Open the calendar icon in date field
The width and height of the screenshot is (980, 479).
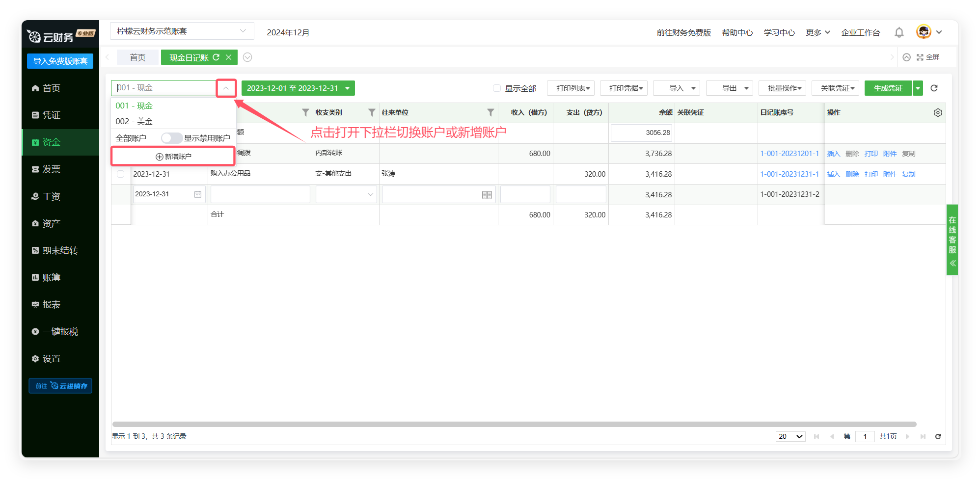pos(198,194)
